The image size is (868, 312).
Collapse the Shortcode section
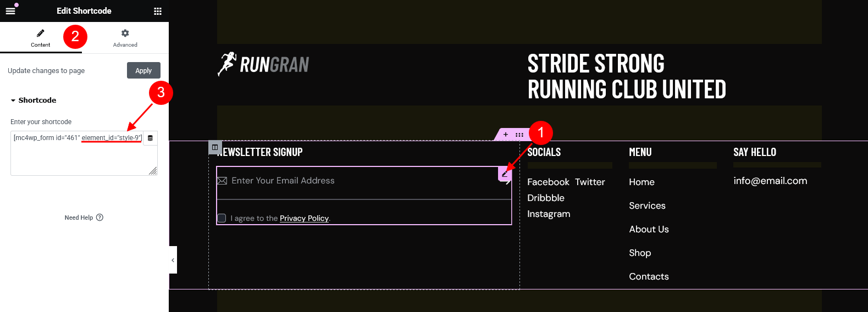pos(34,101)
